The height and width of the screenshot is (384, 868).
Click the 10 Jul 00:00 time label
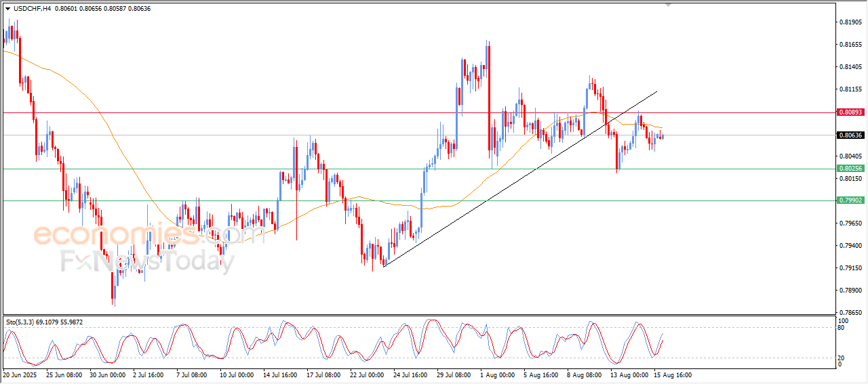235,375
